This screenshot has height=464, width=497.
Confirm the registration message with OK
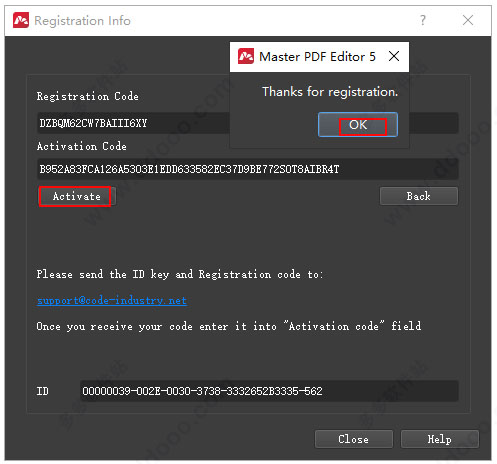click(x=358, y=125)
